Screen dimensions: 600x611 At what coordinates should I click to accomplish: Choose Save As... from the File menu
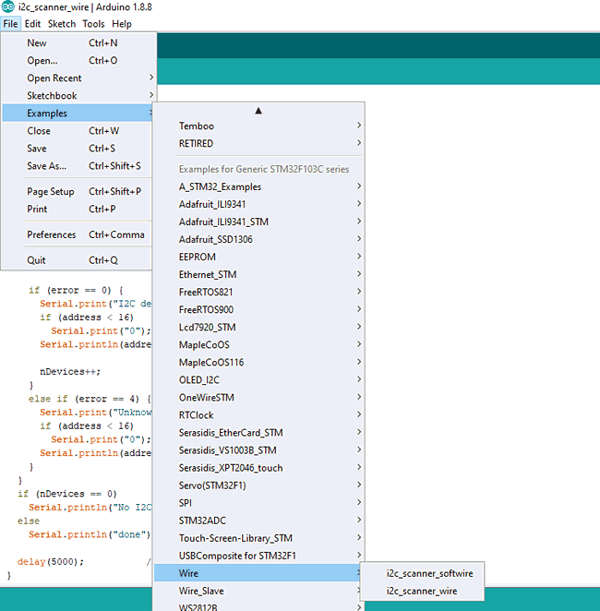coord(77,166)
